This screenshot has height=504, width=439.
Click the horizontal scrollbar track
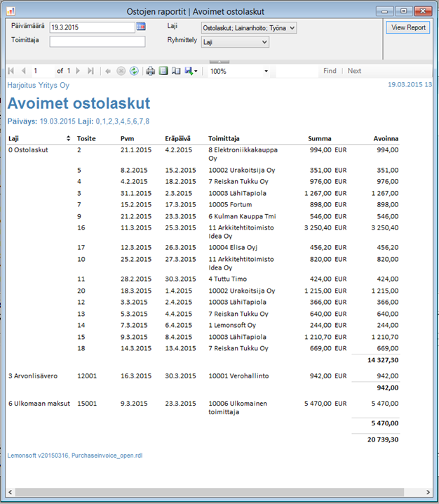pos(210,492)
